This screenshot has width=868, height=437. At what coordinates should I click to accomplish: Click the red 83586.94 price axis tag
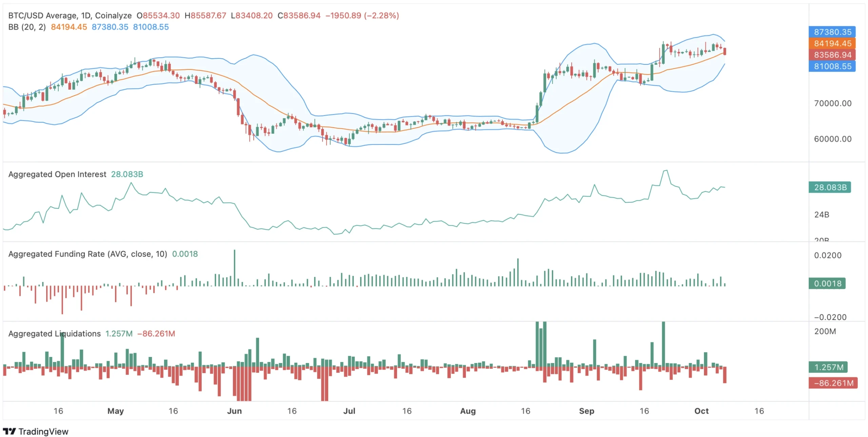coord(832,55)
